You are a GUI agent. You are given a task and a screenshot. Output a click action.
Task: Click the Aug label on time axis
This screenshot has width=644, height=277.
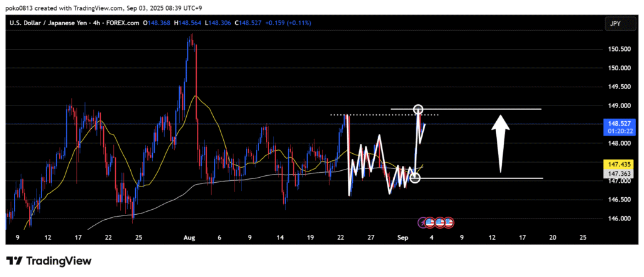[189, 238]
